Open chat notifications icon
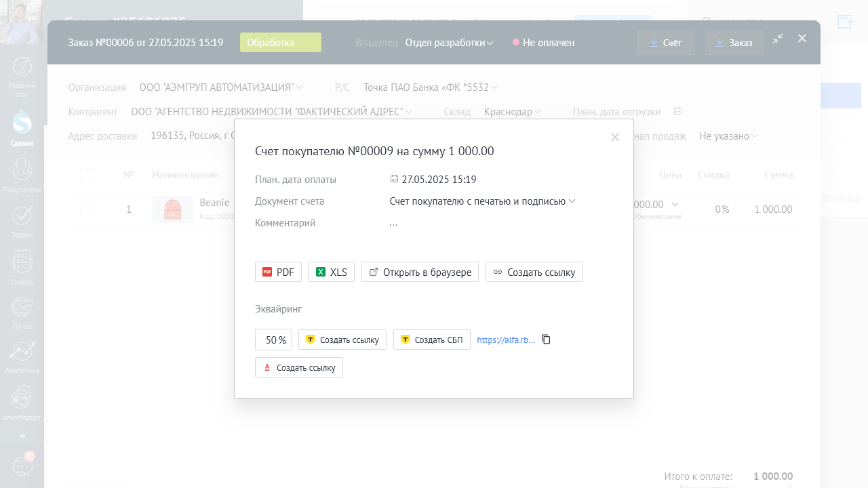The width and height of the screenshot is (868, 488). (x=22, y=466)
